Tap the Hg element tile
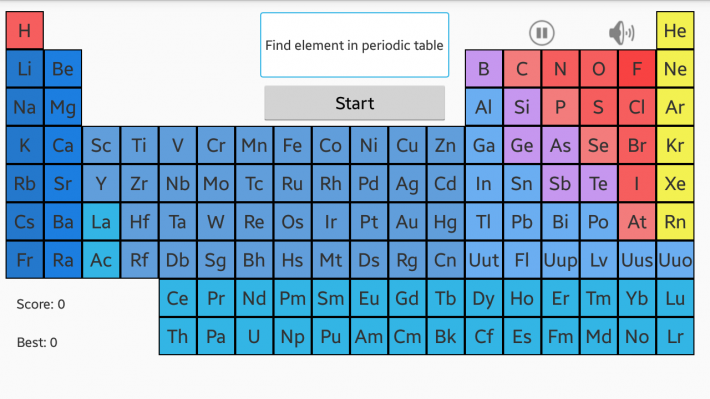Screen dimensions: 710x399 tap(446, 221)
